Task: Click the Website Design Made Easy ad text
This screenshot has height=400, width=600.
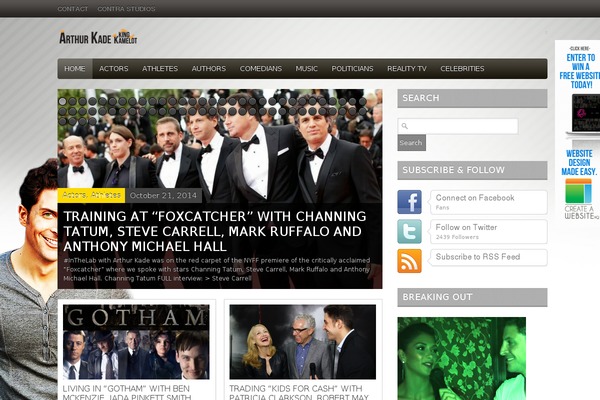Action: tap(579, 162)
